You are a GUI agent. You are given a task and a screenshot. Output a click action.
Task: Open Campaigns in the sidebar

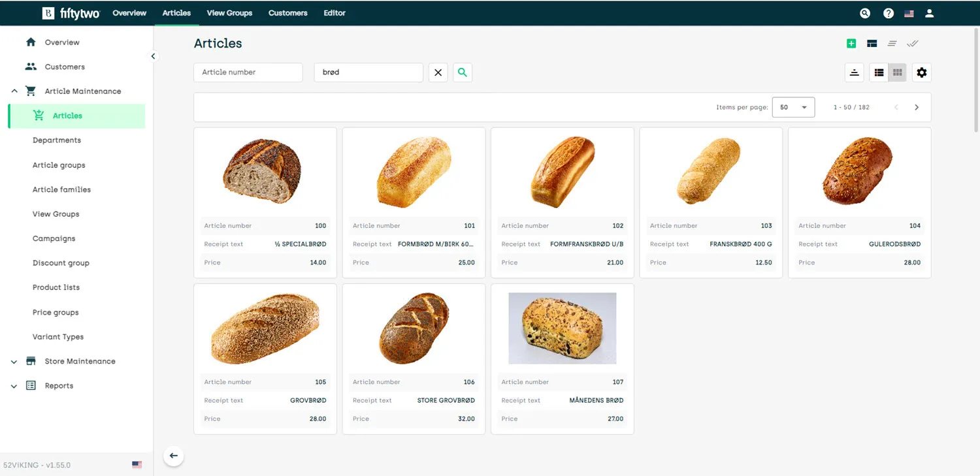(x=54, y=238)
